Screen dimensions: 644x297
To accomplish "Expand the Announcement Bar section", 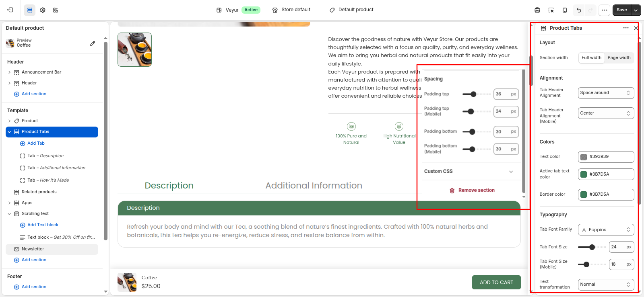I will 9,72.
